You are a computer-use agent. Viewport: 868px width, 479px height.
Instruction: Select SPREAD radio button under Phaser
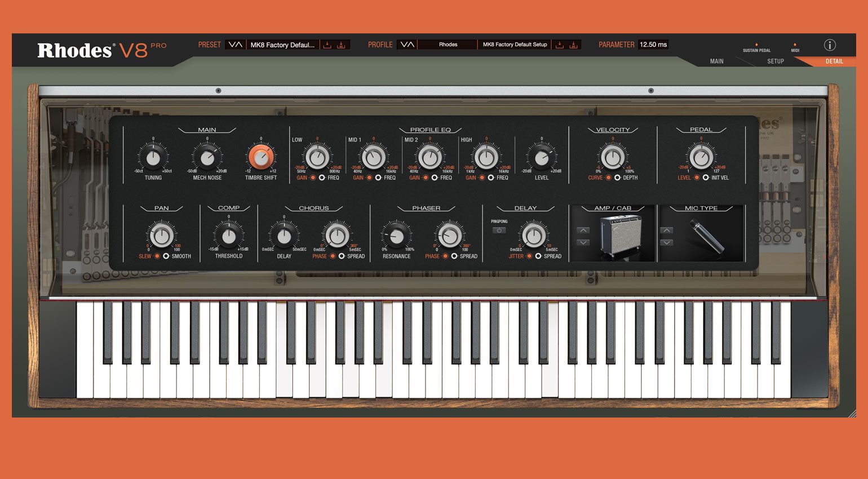pos(454,256)
